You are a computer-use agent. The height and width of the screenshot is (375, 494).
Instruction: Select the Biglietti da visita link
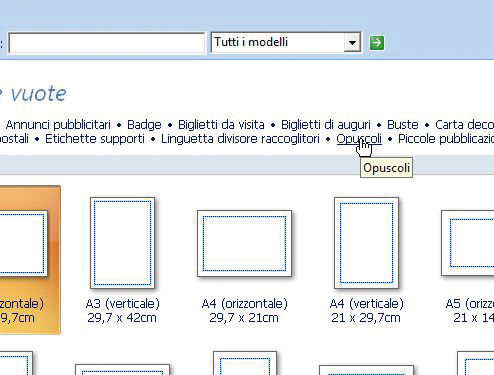pos(221,125)
